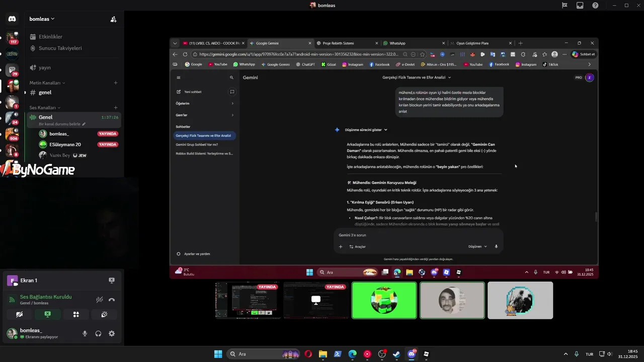Image resolution: width=644 pixels, height=362 pixels.
Task: Expand Gem'ler in the Gemini sidebar
Action: click(205, 115)
